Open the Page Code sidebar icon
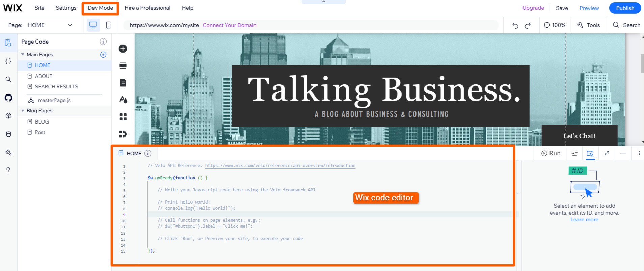 tap(8, 43)
